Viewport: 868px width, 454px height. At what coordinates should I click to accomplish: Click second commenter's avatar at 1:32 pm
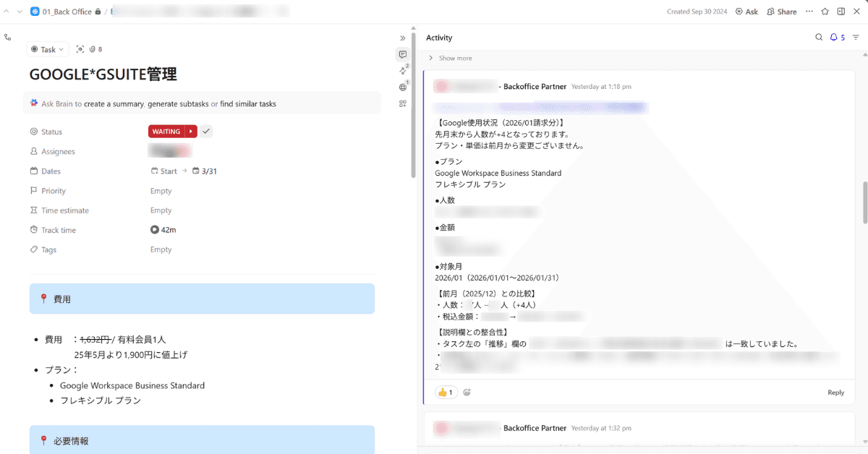[441, 428]
